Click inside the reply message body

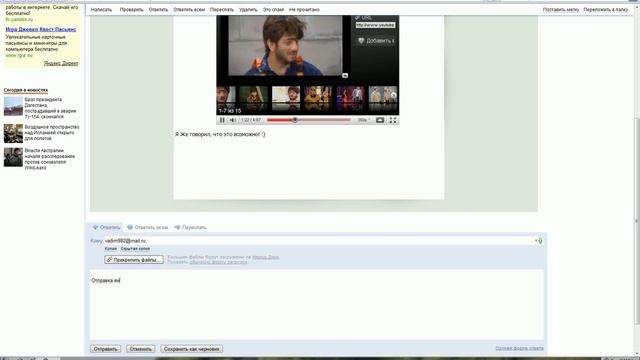pos(317,304)
